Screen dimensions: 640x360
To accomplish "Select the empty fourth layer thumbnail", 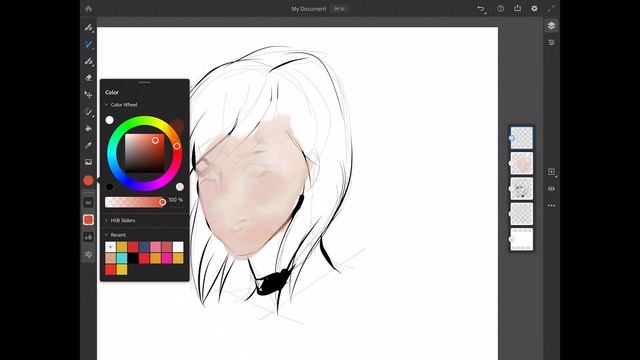I will point(522,214).
